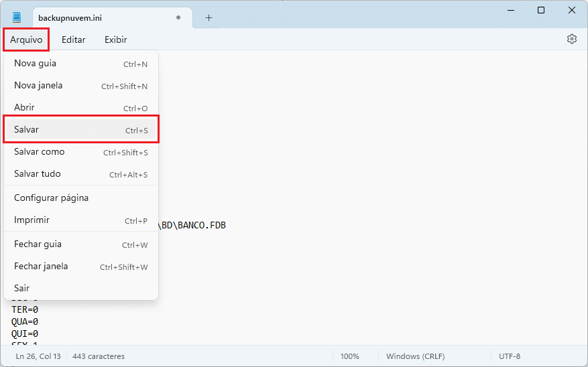Minimize the Notepad window
The image size is (588, 367).
coord(510,10)
